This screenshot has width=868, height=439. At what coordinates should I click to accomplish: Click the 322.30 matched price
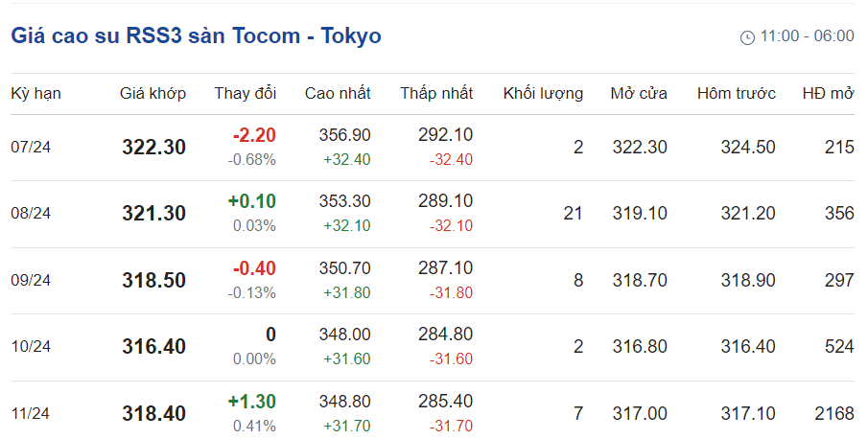tap(153, 148)
